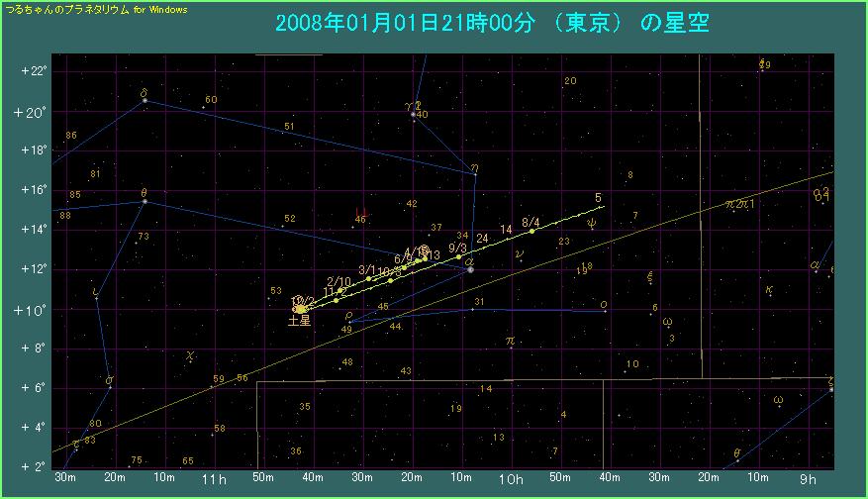Click the 10h right ascension axis label
The height and width of the screenshot is (499, 868).
pyautogui.click(x=511, y=479)
